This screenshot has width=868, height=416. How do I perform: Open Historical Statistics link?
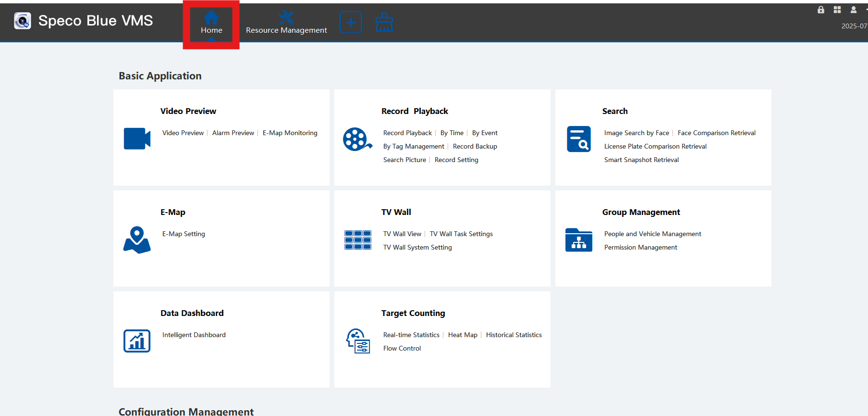click(514, 335)
